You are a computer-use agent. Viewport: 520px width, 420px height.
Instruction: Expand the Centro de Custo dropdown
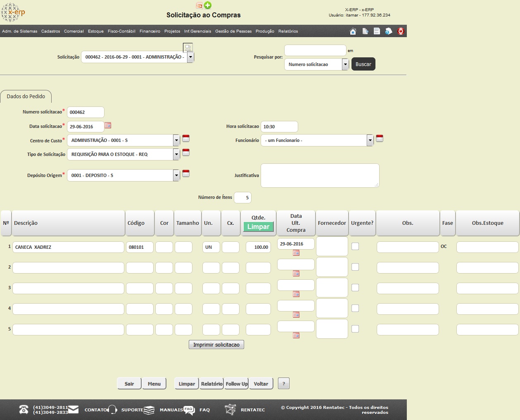pyautogui.click(x=176, y=140)
